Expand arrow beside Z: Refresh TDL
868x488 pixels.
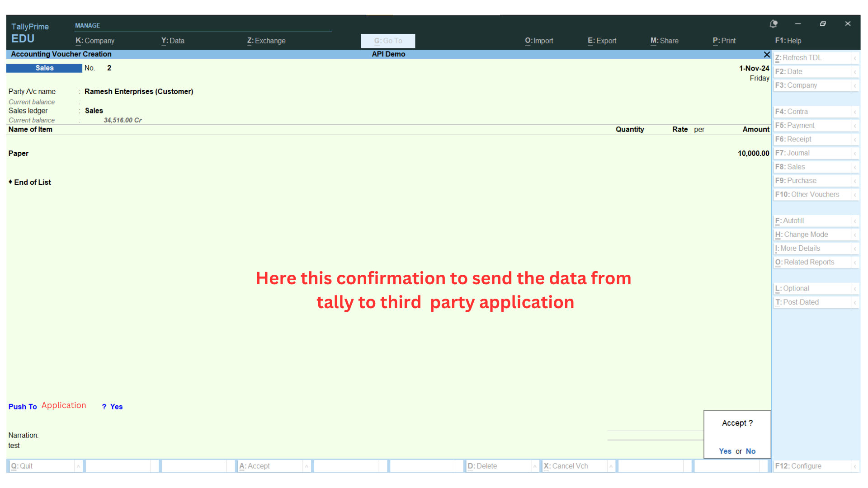click(x=855, y=58)
